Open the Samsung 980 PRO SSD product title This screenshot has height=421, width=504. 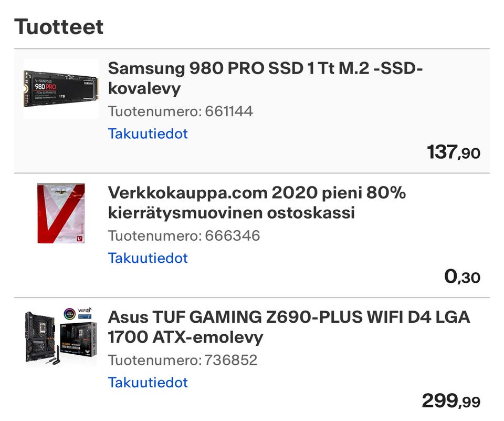pyautogui.click(x=265, y=78)
